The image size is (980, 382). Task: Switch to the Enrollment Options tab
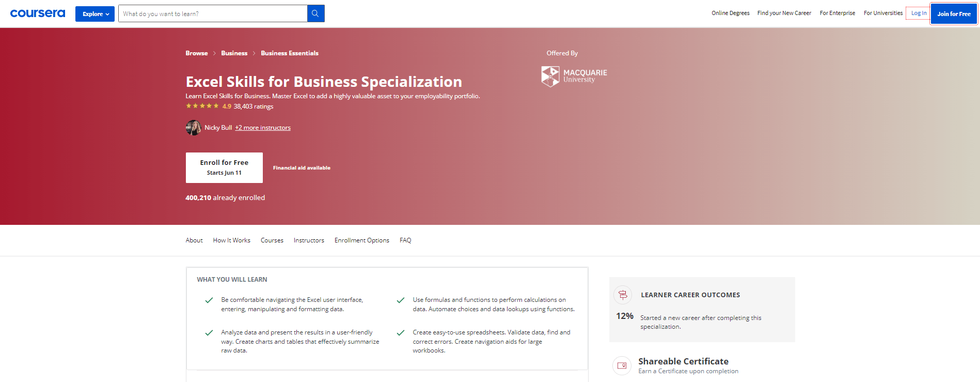point(361,240)
